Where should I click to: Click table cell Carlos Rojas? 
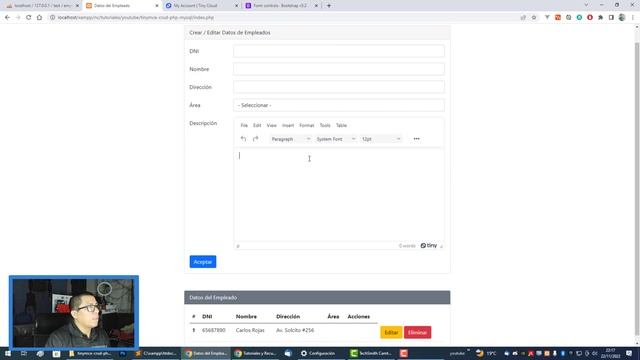[x=250, y=330]
